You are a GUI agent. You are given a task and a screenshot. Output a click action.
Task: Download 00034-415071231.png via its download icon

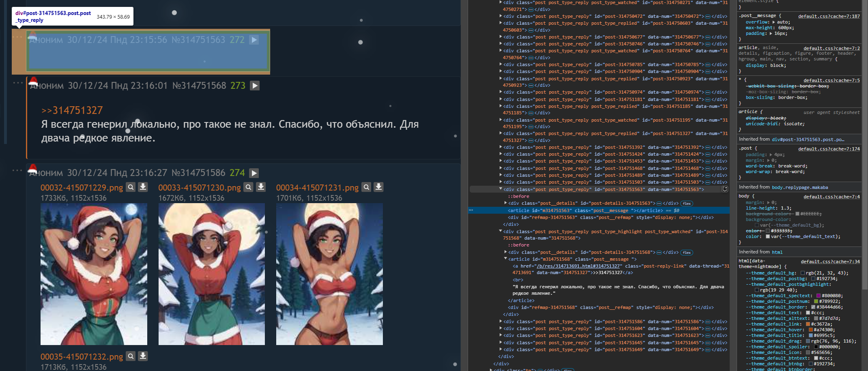[378, 187]
